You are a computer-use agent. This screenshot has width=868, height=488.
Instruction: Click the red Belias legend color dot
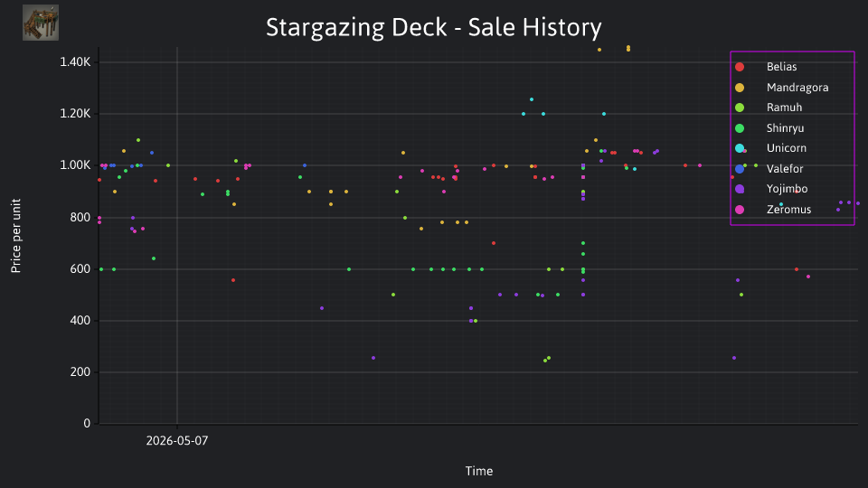click(x=740, y=67)
